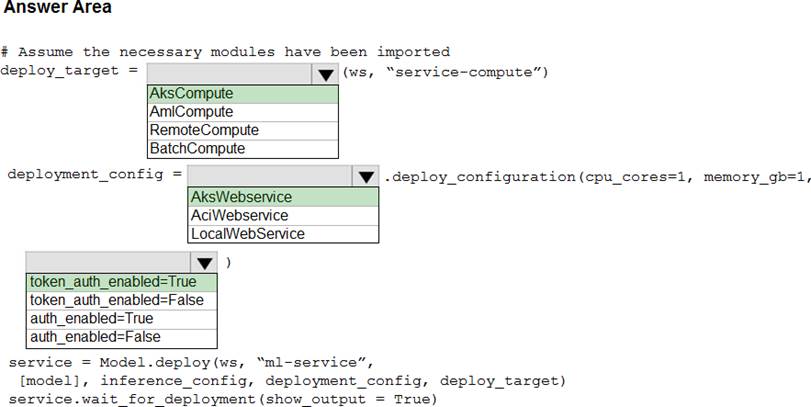Image resolution: width=811 pixels, height=407 pixels.
Task: Open the deploy_target dropdown arrow
Action: click(325, 74)
